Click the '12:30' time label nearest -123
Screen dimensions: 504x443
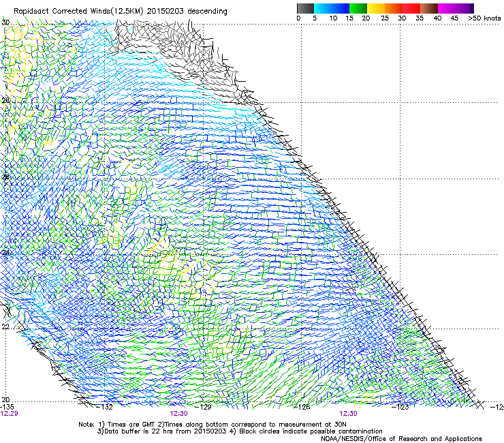349,414
